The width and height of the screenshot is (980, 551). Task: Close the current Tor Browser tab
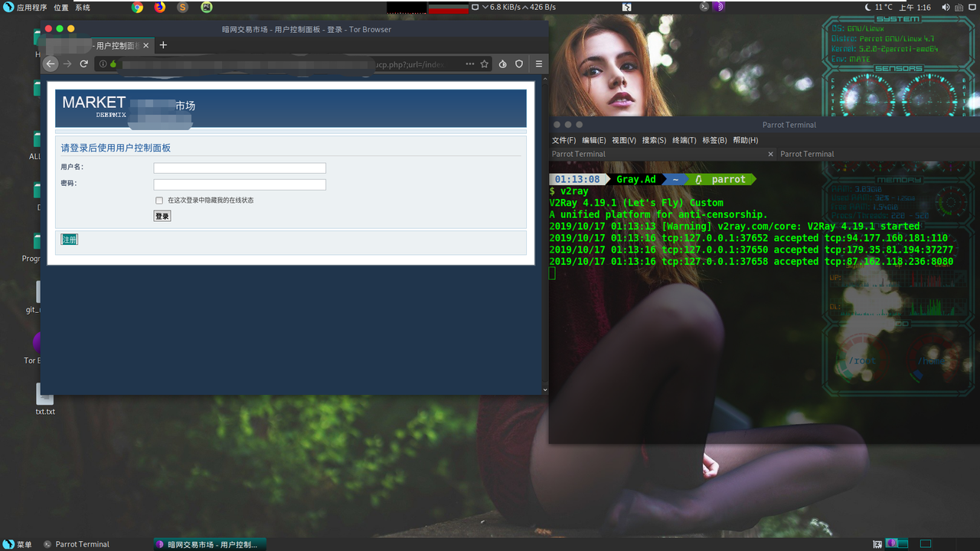tap(147, 46)
